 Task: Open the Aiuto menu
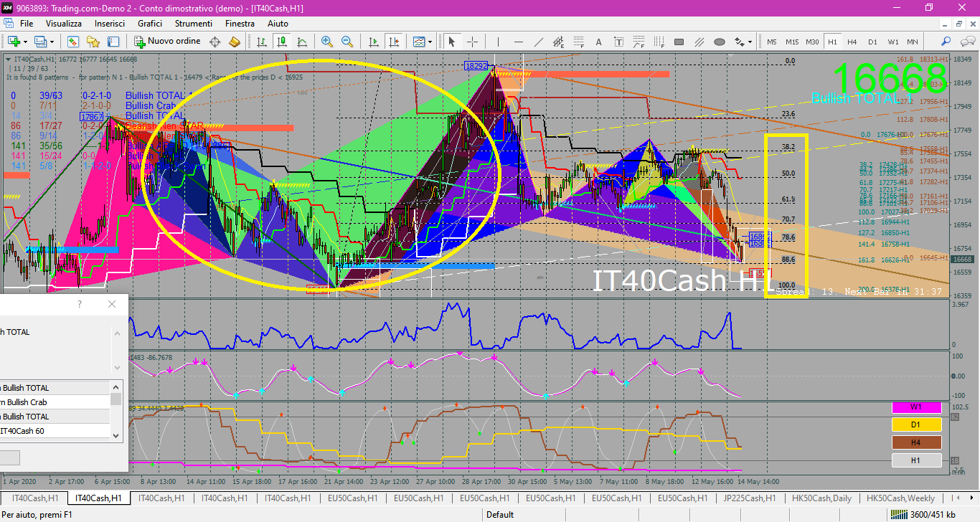click(x=278, y=24)
